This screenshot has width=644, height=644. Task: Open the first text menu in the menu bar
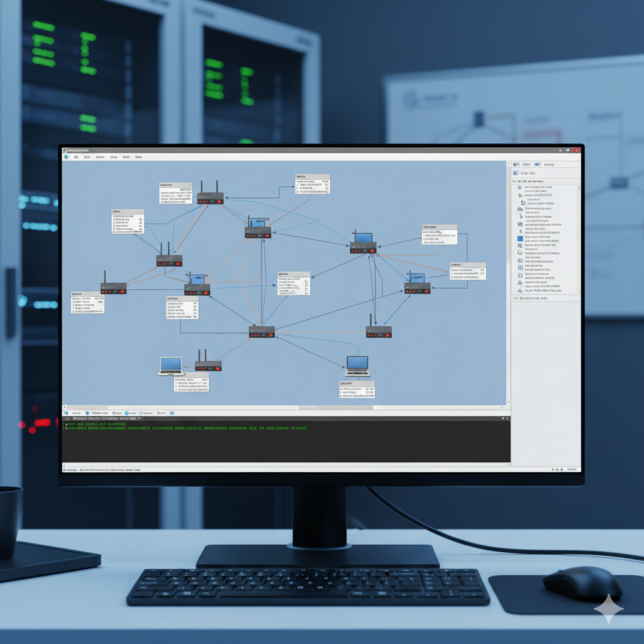(x=76, y=157)
